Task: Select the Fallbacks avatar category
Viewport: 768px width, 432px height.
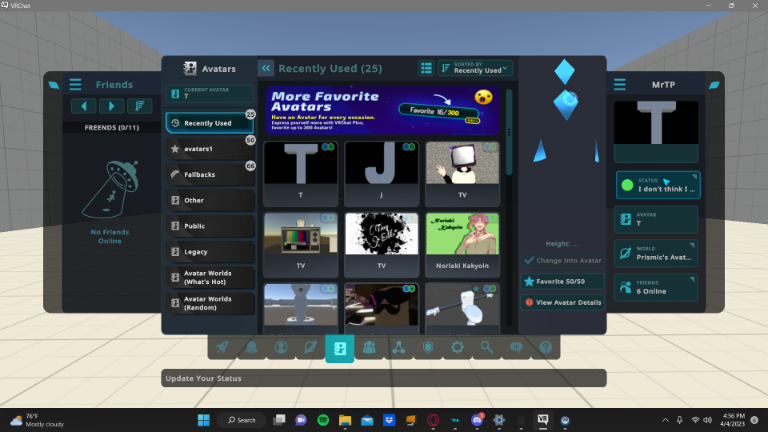Action: pos(210,174)
